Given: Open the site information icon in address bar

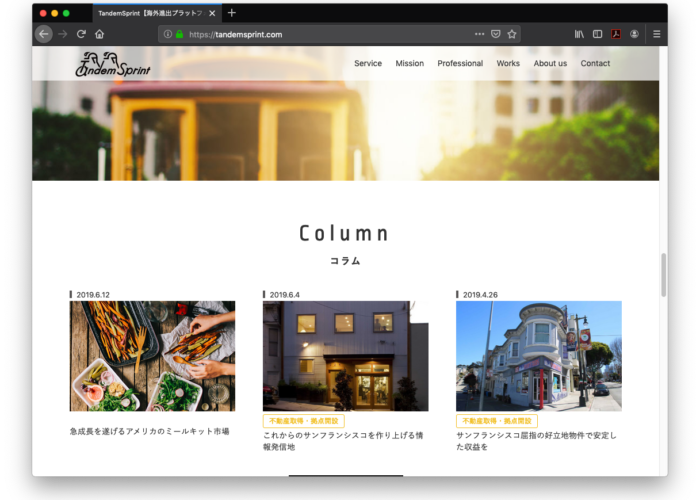Looking at the screenshot, I should 167,34.
